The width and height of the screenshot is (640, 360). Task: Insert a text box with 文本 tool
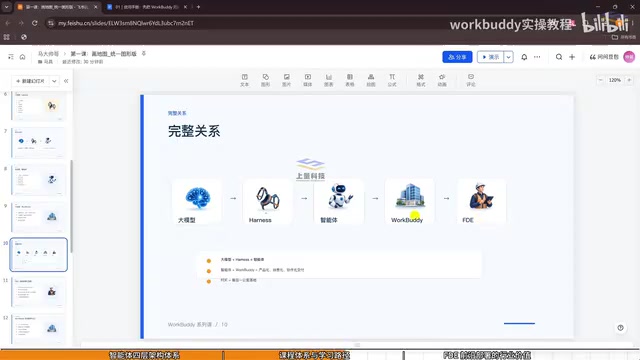point(244,80)
